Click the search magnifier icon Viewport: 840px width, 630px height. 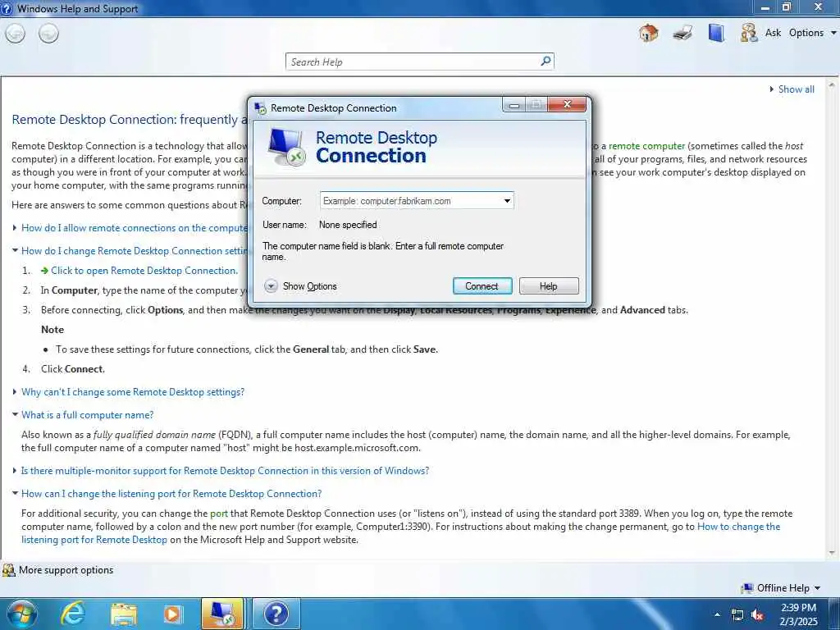(x=546, y=61)
